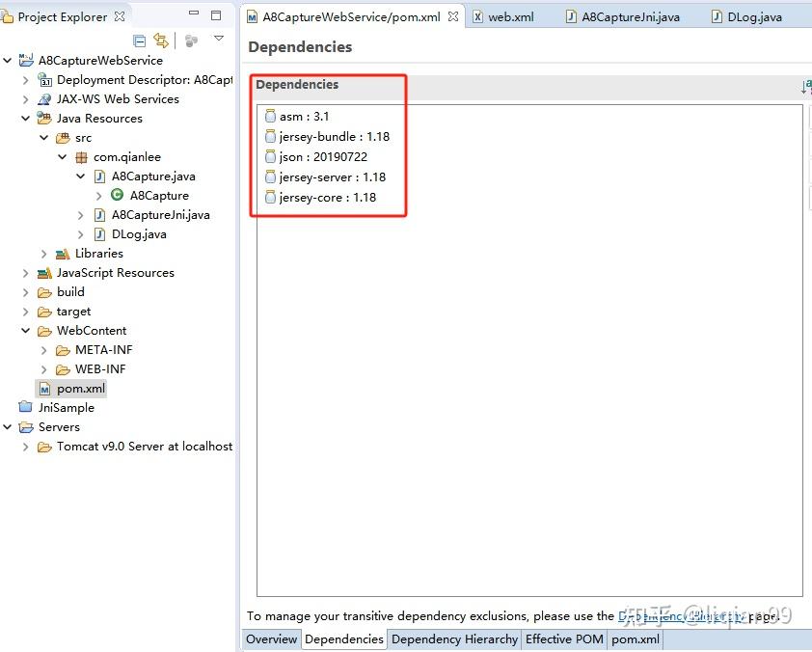Expand the Libraries node

click(x=45, y=254)
